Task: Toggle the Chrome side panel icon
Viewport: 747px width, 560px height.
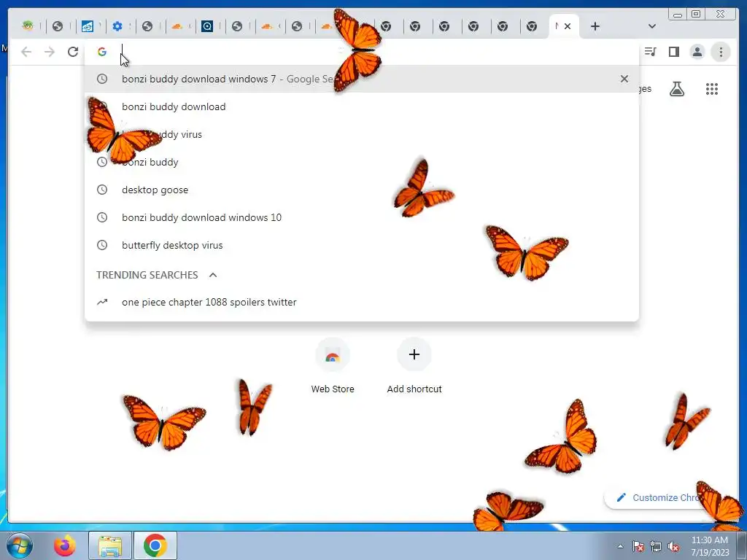Action: 673,52
